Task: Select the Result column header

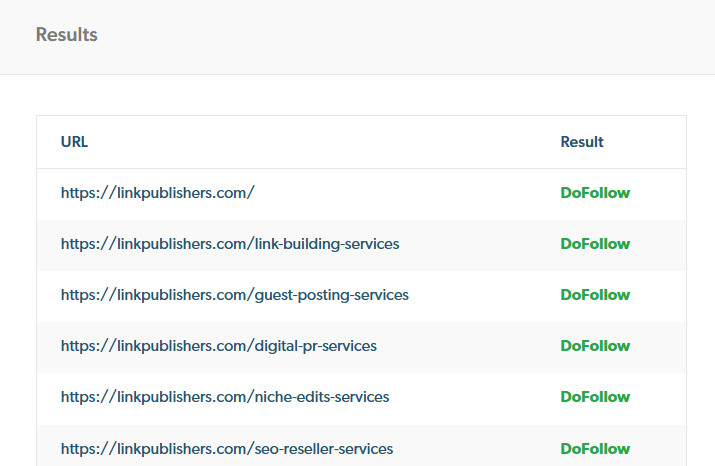Action: [x=582, y=142]
